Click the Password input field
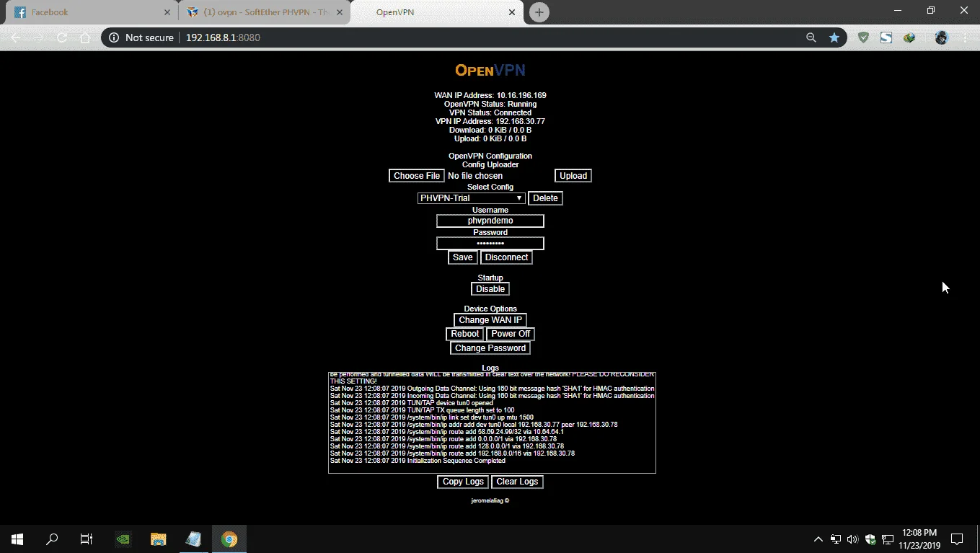This screenshot has width=980, height=553. (x=490, y=244)
